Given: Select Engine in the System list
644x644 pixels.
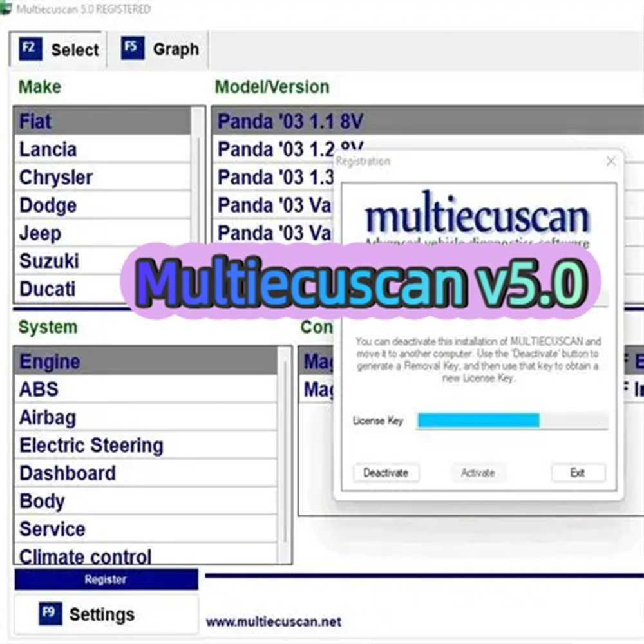Looking at the screenshot, I should [x=146, y=361].
